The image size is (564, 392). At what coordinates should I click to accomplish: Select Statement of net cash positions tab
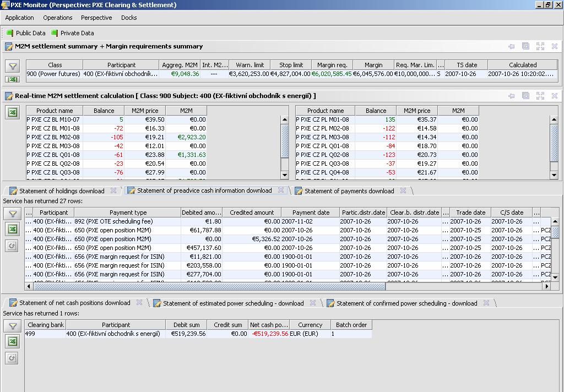pyautogui.click(x=74, y=303)
